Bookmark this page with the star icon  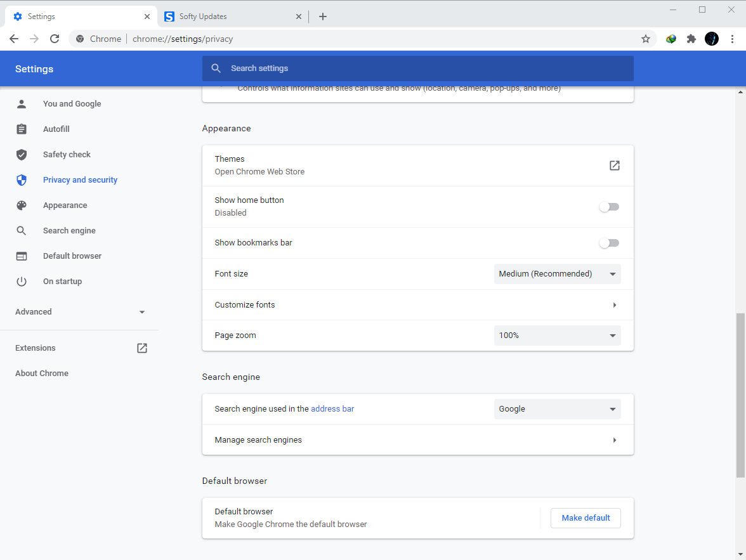645,39
